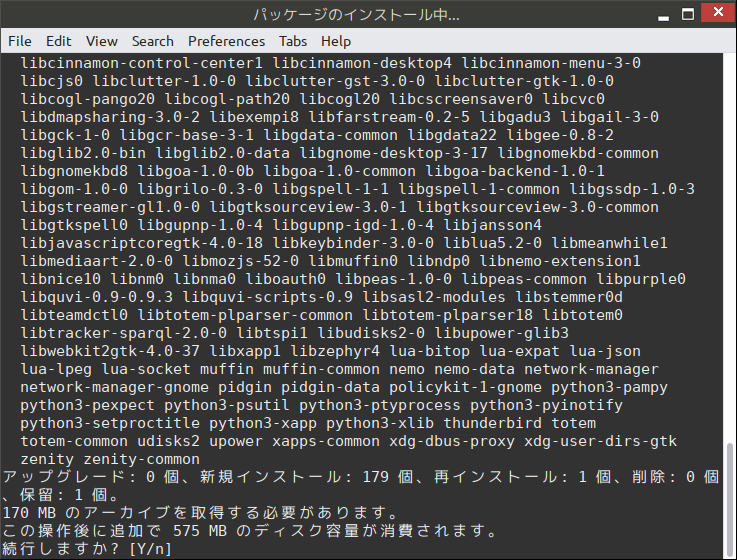Screen dimensions: 737x560
Task: Open the Search menu
Action: (153, 41)
